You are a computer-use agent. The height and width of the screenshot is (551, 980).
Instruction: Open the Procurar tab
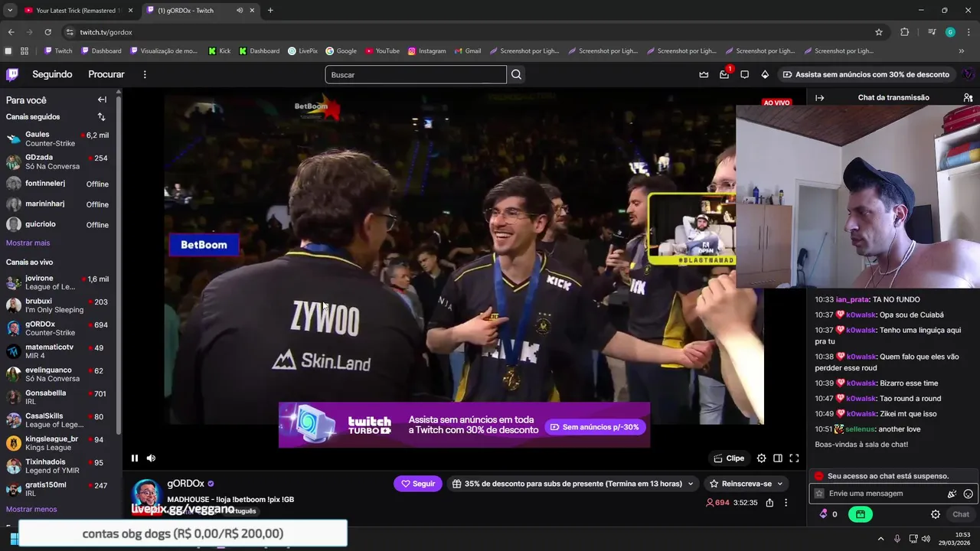pos(106,74)
